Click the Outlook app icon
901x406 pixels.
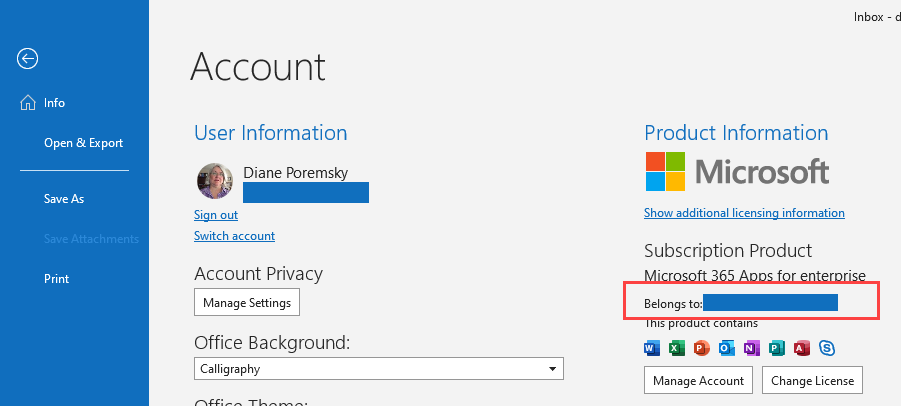click(x=727, y=348)
